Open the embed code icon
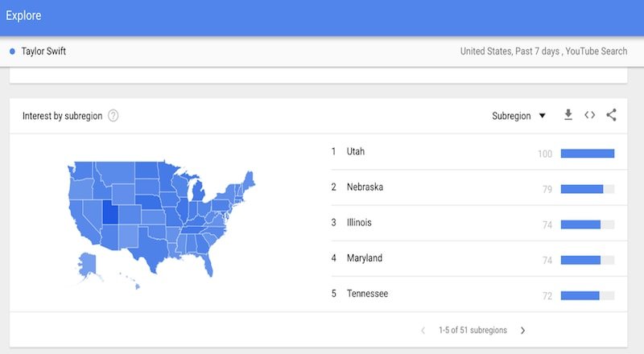 click(x=590, y=115)
